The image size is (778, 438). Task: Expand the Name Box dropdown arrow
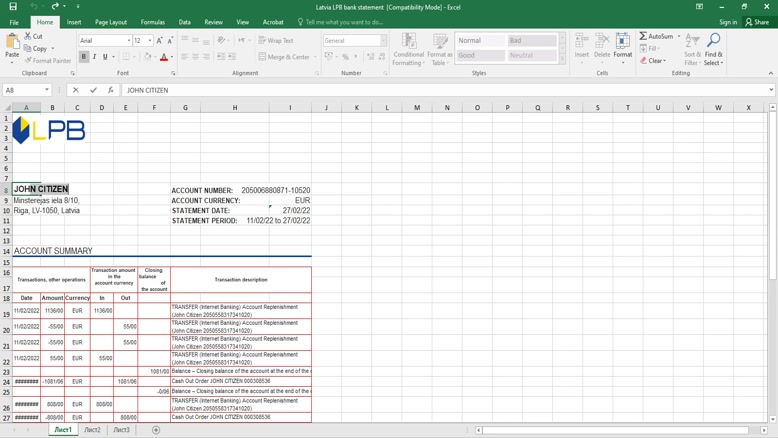(47, 90)
